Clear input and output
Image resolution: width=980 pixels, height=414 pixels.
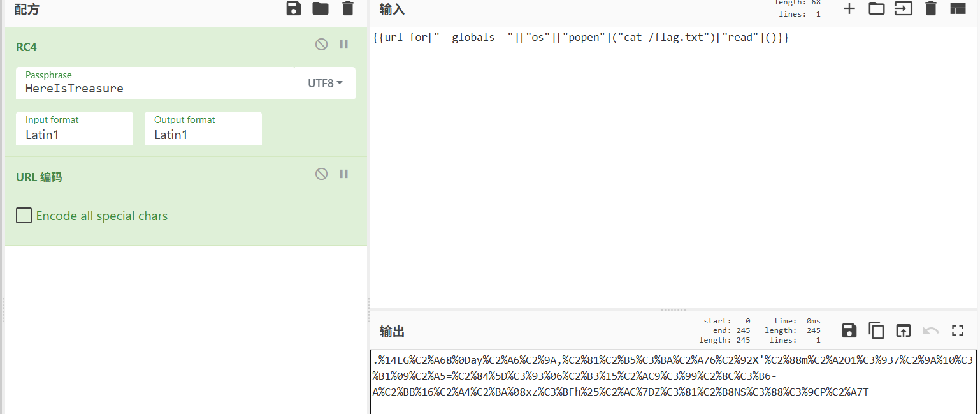(931, 8)
